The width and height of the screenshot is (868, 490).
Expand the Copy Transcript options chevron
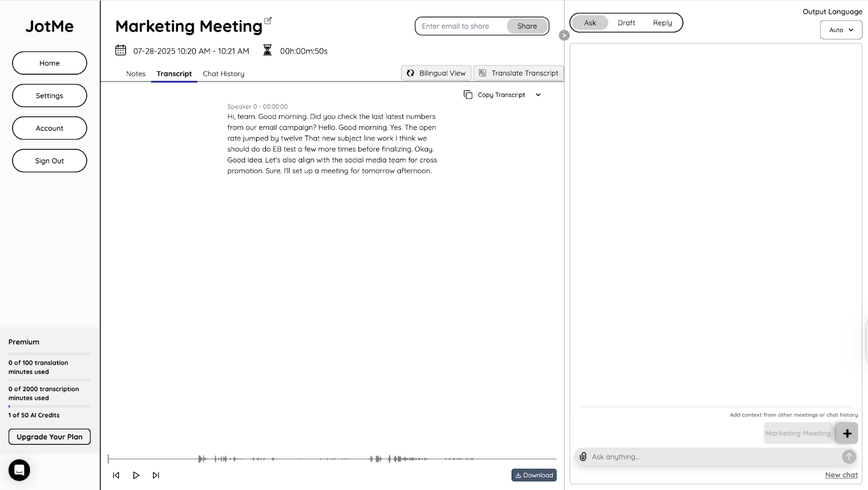click(538, 95)
